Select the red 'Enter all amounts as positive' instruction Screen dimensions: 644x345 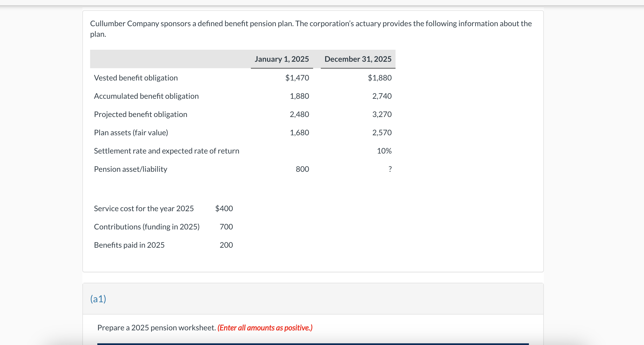(x=265, y=327)
